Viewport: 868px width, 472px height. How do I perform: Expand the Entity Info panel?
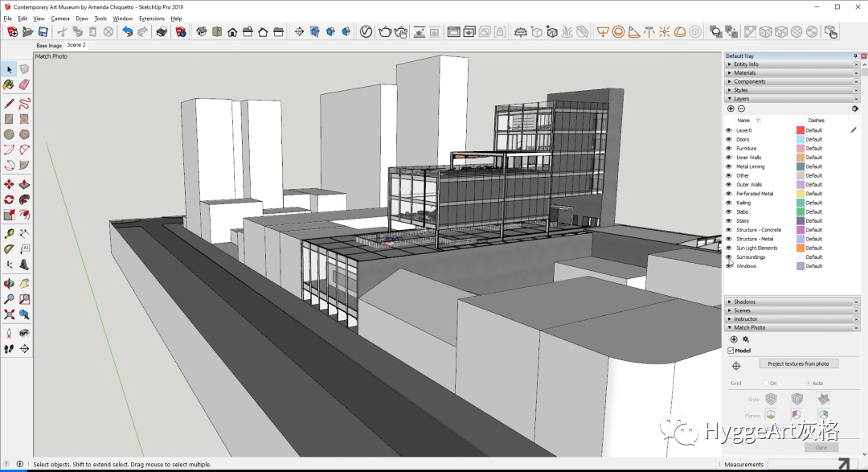(792, 64)
